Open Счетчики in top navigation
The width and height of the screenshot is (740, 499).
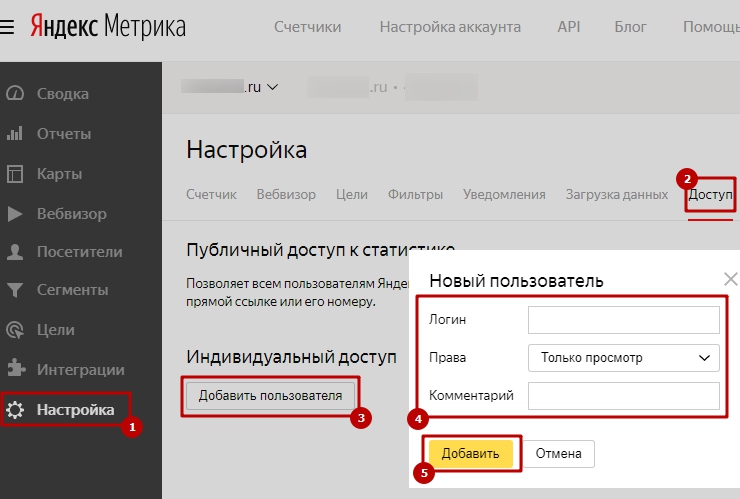point(307,27)
